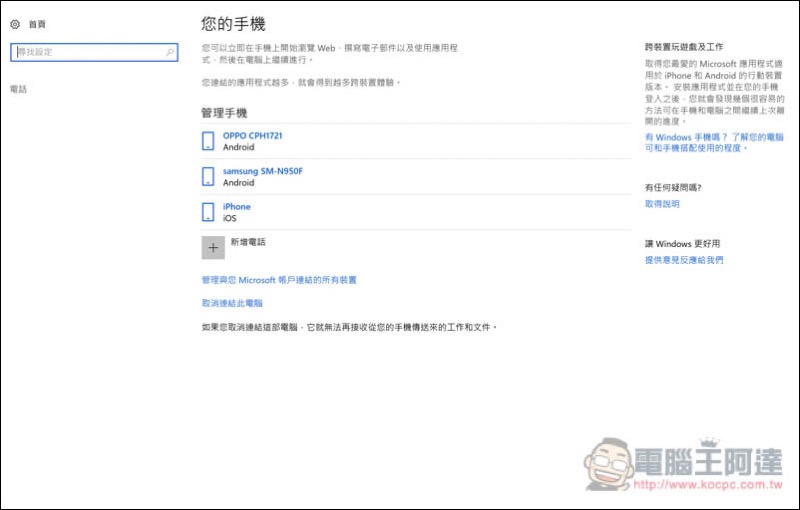Select 電話 in the sidebar
The width and height of the screenshot is (800, 510).
click(18, 89)
